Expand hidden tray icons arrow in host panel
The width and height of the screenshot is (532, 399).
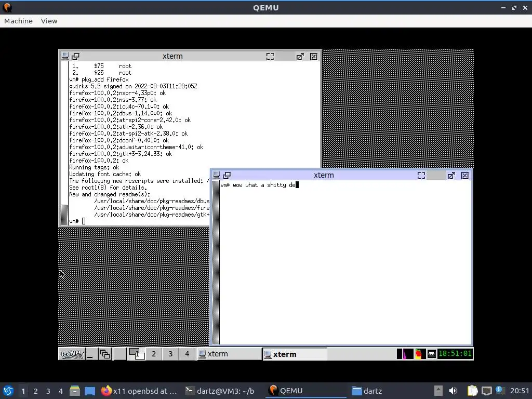click(438, 391)
